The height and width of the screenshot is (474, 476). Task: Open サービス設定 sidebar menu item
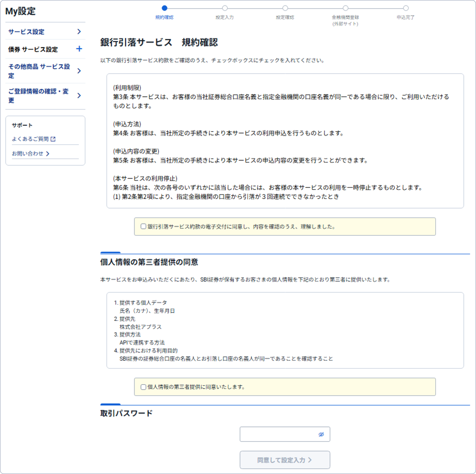pos(26,32)
